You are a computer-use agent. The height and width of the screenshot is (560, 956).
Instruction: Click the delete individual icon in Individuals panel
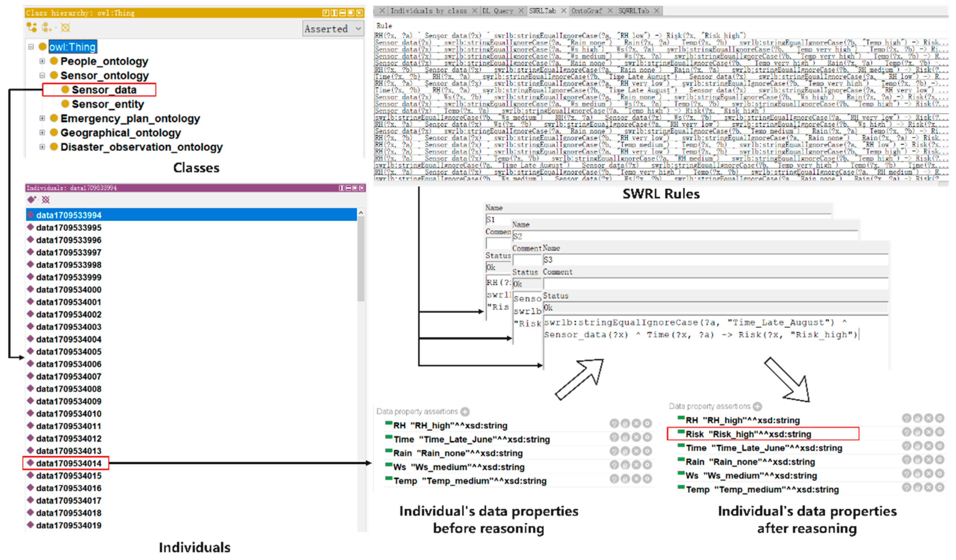(46, 199)
